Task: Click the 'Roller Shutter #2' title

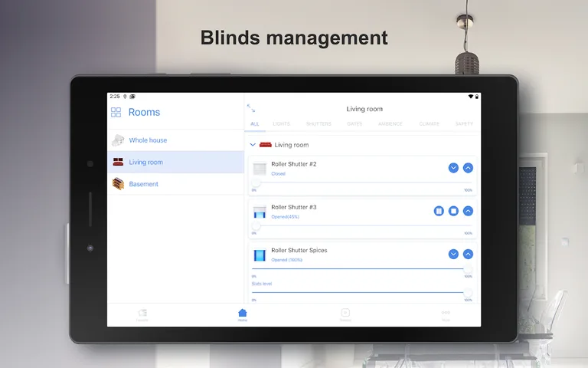Action: (x=294, y=164)
